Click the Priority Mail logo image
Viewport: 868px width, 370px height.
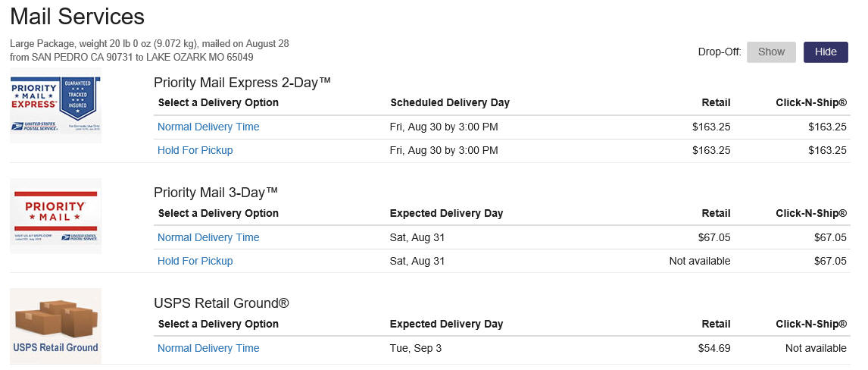point(55,216)
